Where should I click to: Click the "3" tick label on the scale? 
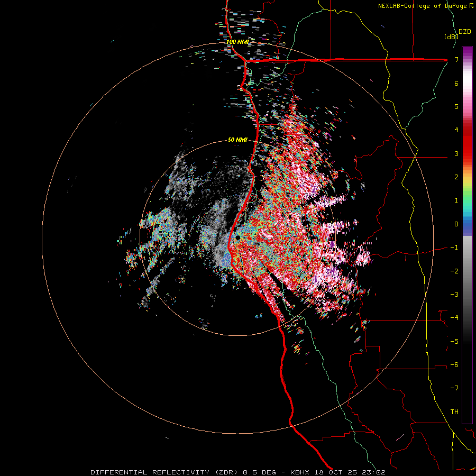[456, 153]
